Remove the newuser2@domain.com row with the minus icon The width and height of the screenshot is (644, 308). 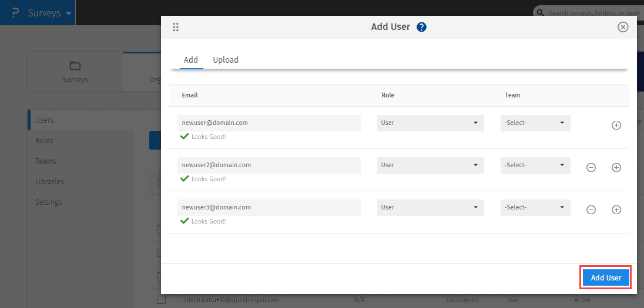click(x=591, y=167)
